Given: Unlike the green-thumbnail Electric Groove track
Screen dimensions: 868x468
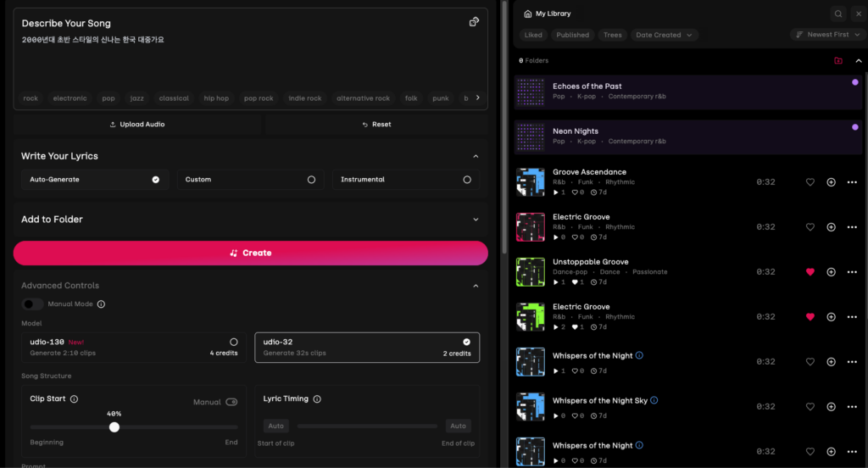Looking at the screenshot, I should (x=810, y=317).
